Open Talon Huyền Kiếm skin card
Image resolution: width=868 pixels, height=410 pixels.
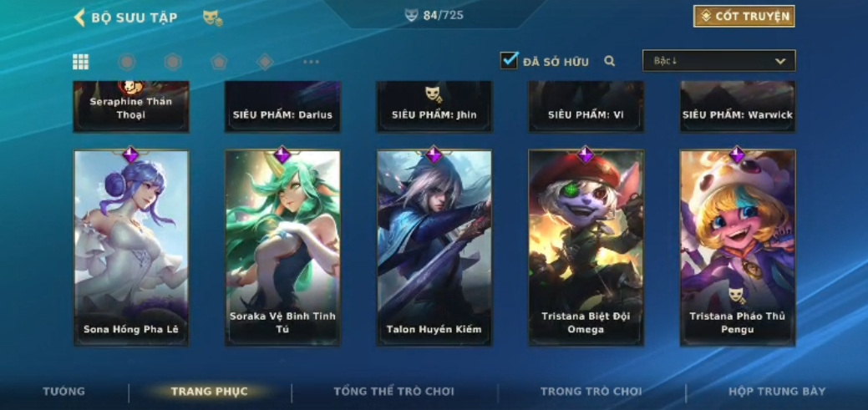pos(434,248)
